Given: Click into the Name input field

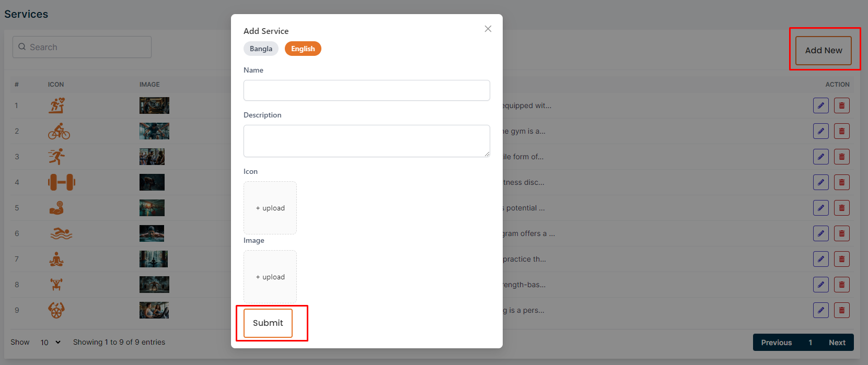Looking at the screenshot, I should (366, 90).
